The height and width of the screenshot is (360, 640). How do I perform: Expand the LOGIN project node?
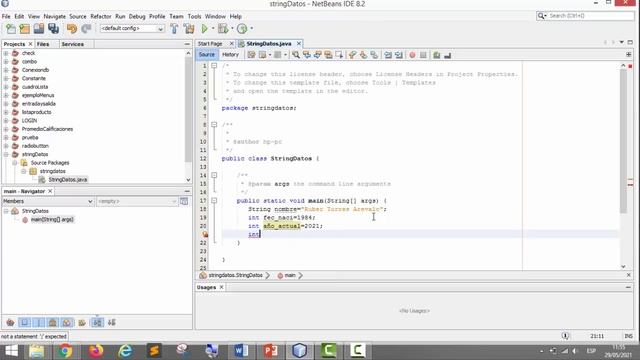(6, 120)
